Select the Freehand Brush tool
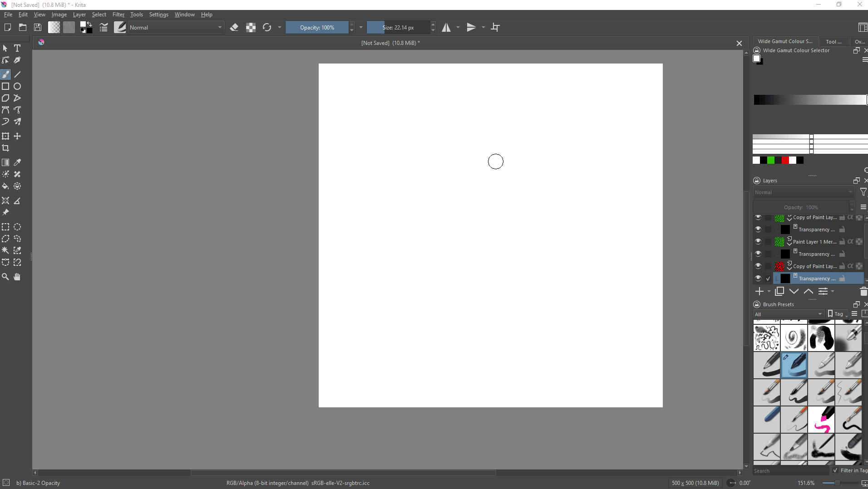The height and width of the screenshot is (489, 868). (x=5, y=74)
